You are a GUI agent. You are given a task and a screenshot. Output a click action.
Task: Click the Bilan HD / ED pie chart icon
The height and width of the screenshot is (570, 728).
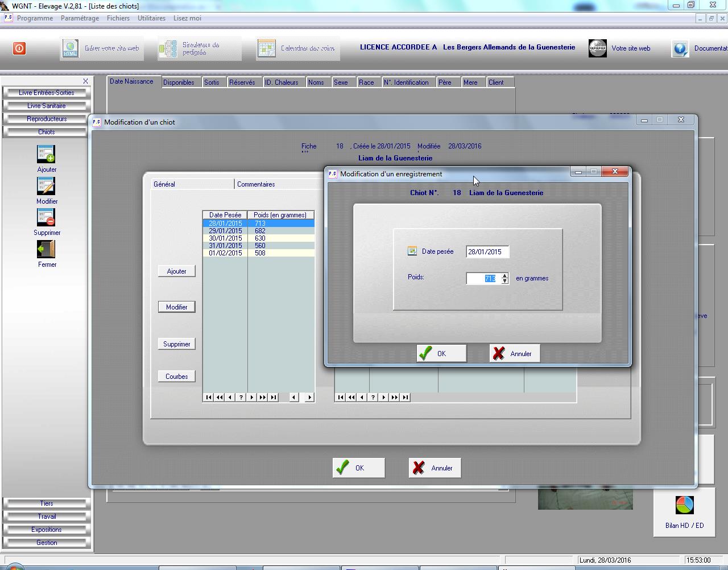pyautogui.click(x=684, y=505)
